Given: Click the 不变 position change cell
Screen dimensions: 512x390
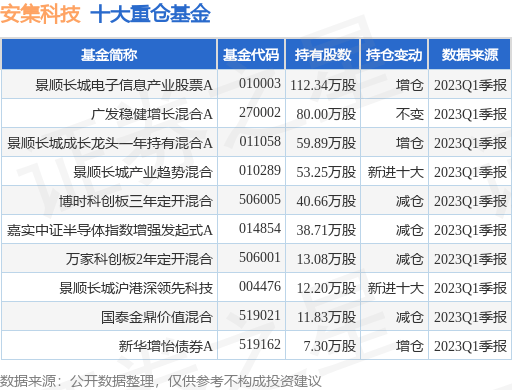Looking at the screenshot, I should [x=410, y=114].
